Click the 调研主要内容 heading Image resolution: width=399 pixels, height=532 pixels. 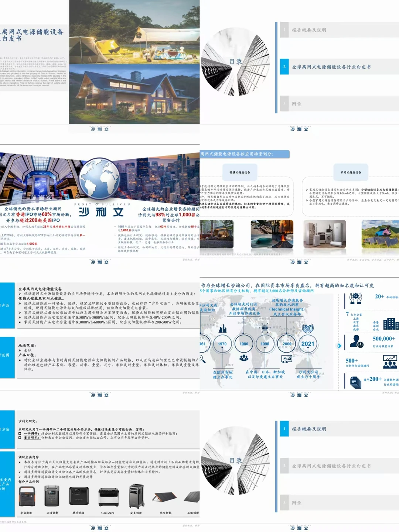[28, 457]
